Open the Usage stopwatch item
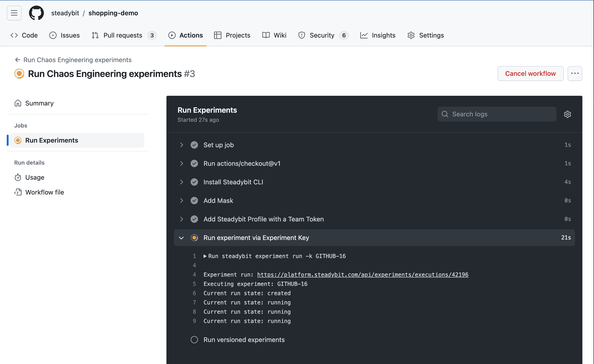 click(x=35, y=177)
